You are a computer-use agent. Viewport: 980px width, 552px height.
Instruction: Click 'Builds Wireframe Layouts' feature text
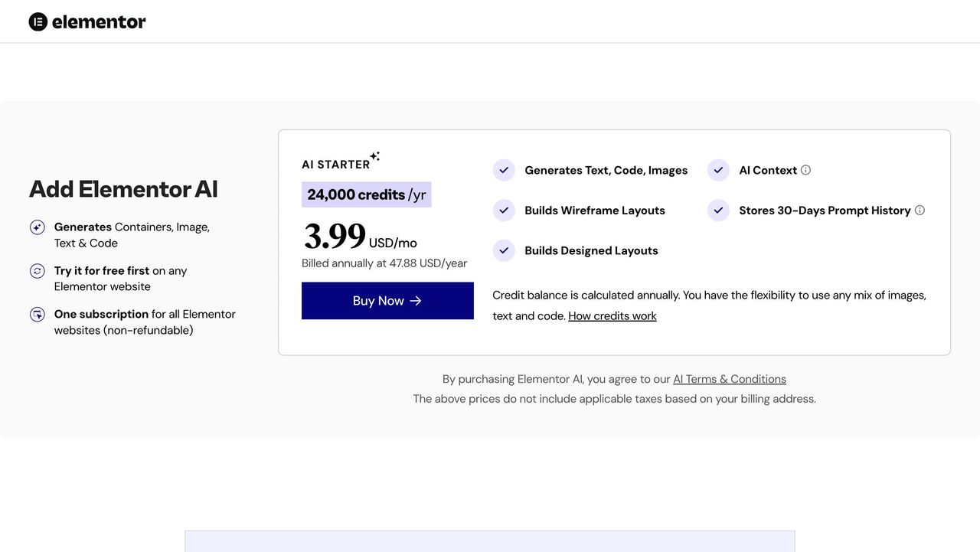click(x=595, y=211)
